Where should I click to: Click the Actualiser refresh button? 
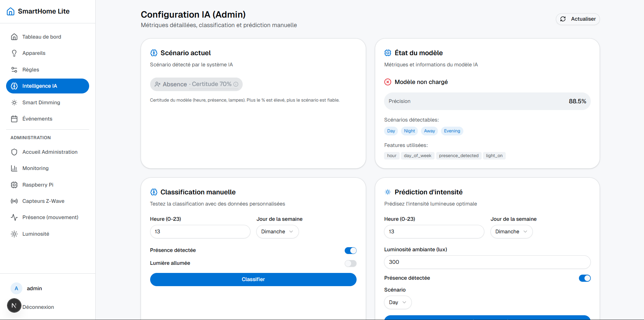click(578, 19)
